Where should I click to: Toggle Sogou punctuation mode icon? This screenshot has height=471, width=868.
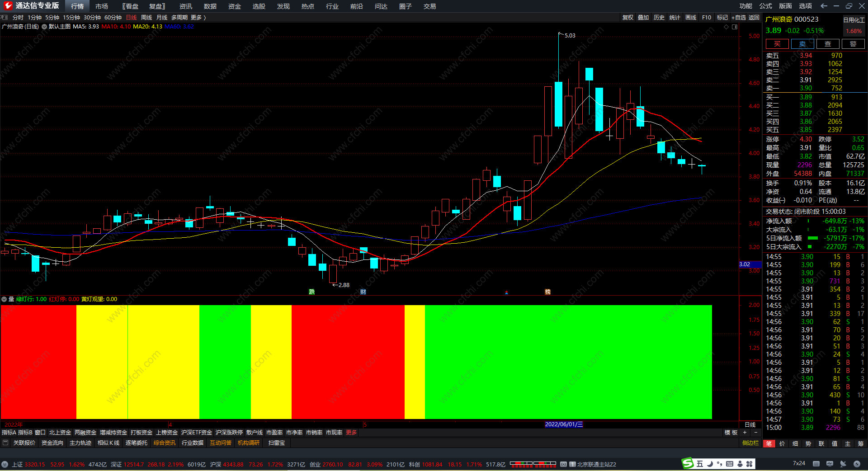(719, 464)
